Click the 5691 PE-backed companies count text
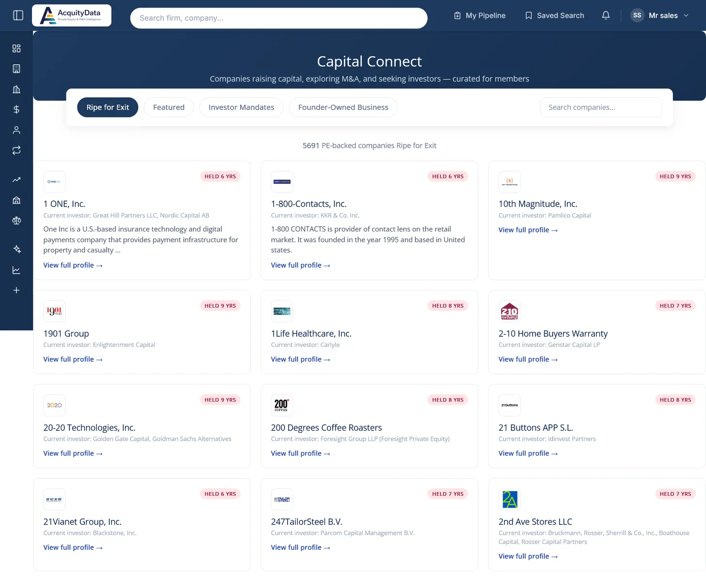706x588 pixels. click(x=369, y=145)
